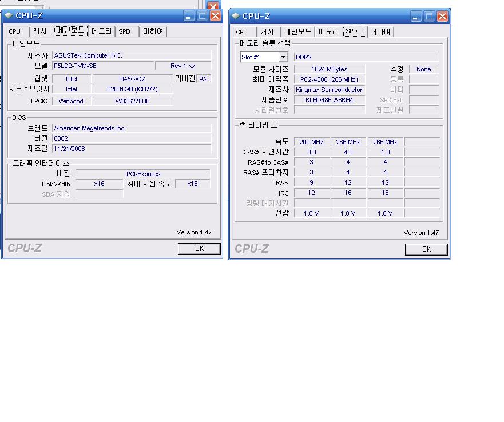504x422 pixels.
Task: Click the empty 시리얼번호 serial number field
Action: (330, 110)
